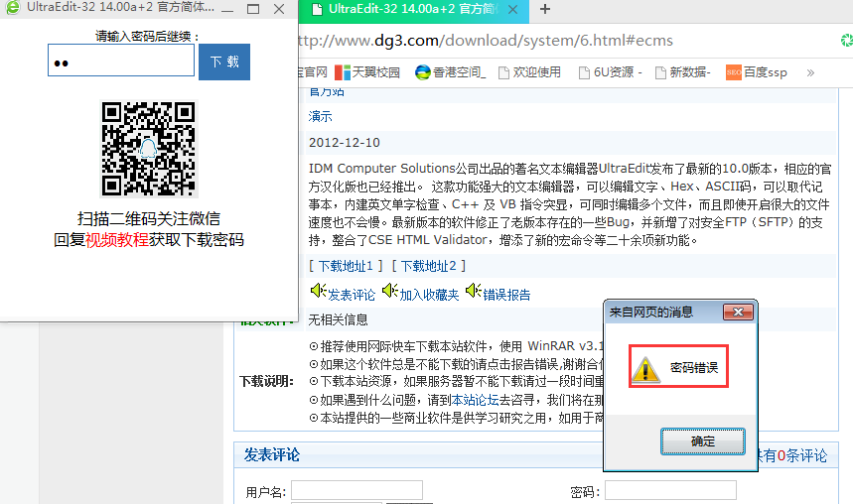The height and width of the screenshot is (504, 853).
Task: Click speaker icon beside 加入收藏夹
Action: coord(390,291)
